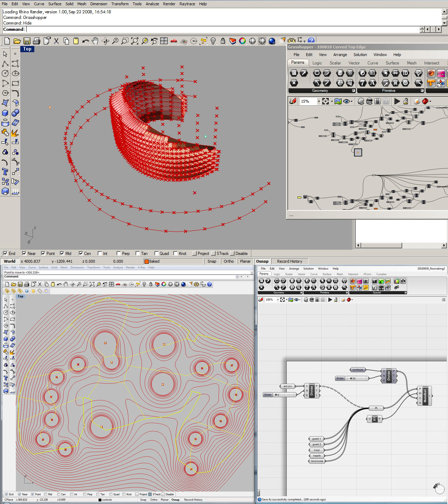
Task: Toggle the End osnap checkbox in upper Rhino
Action: click(x=5, y=254)
